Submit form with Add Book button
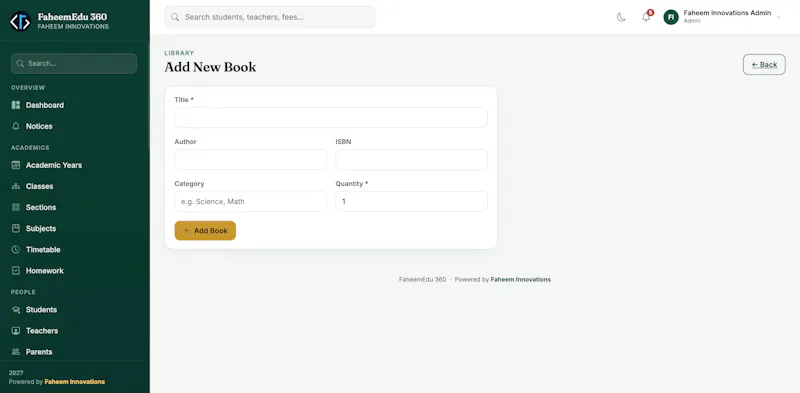Screen dimensions: 800x393 point(205,231)
